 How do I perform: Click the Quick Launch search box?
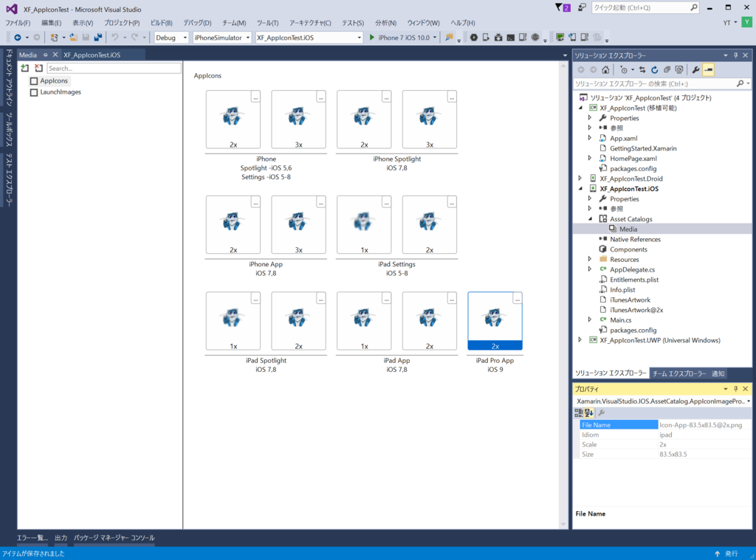(x=645, y=7)
